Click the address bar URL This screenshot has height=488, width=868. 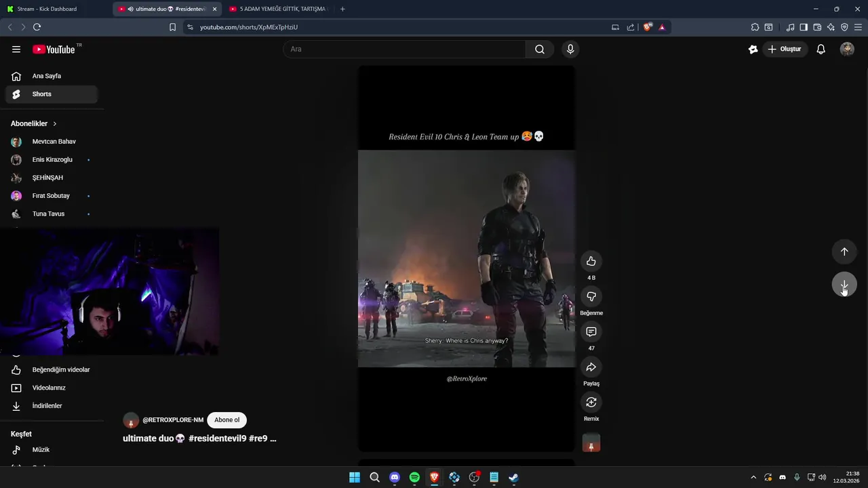(249, 27)
